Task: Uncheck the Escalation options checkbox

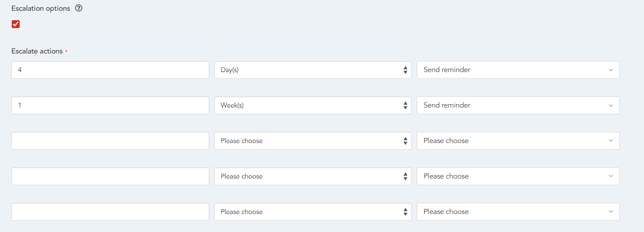Action: coord(16,24)
